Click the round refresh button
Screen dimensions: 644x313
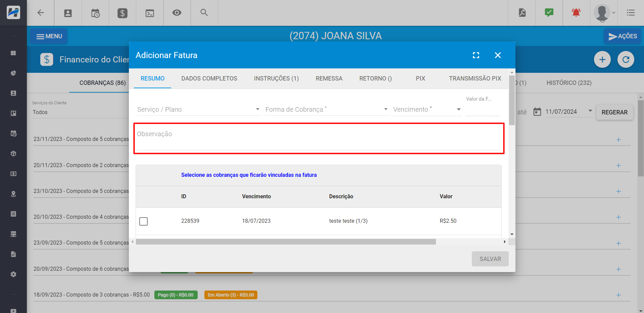[626, 60]
